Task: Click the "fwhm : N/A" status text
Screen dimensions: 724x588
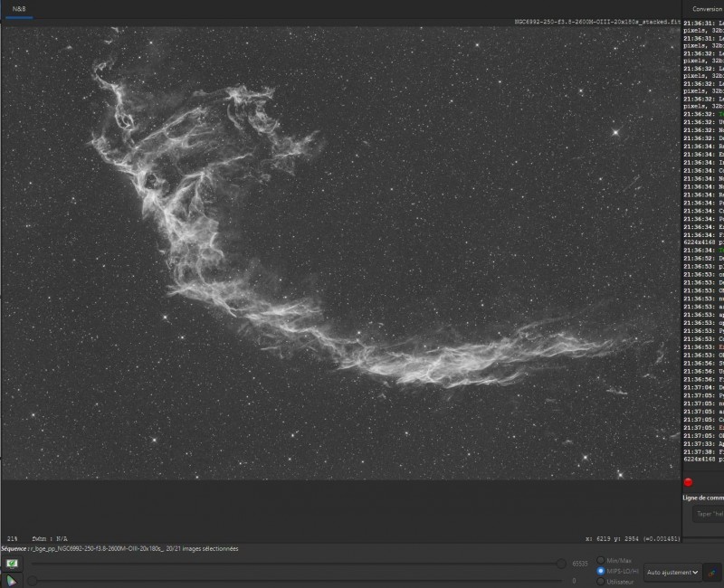Action: click(50, 538)
